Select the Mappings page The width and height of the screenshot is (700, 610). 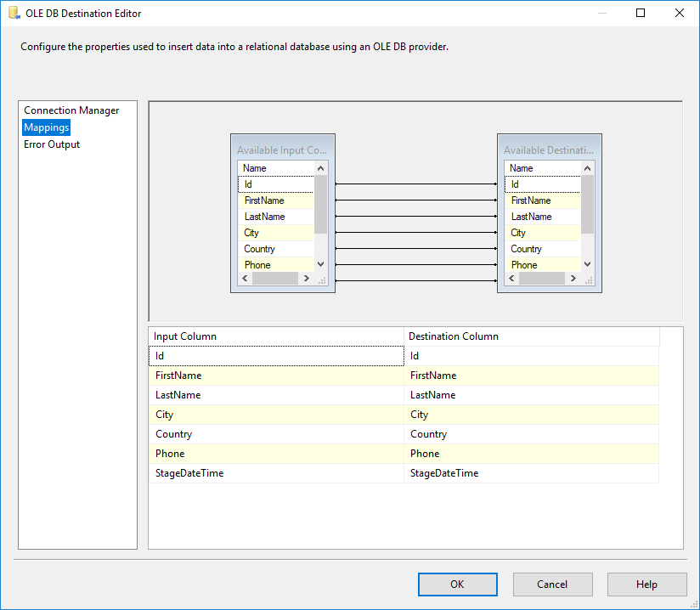(47, 127)
